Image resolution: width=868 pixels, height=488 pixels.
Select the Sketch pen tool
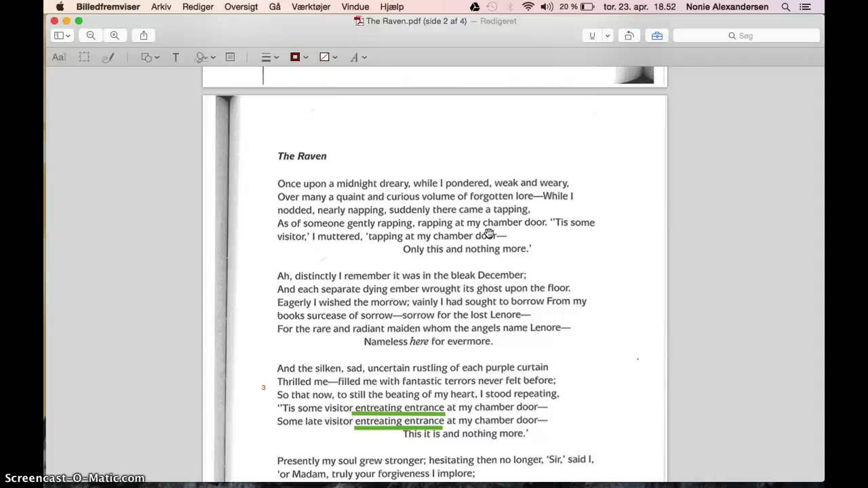pyautogui.click(x=108, y=58)
